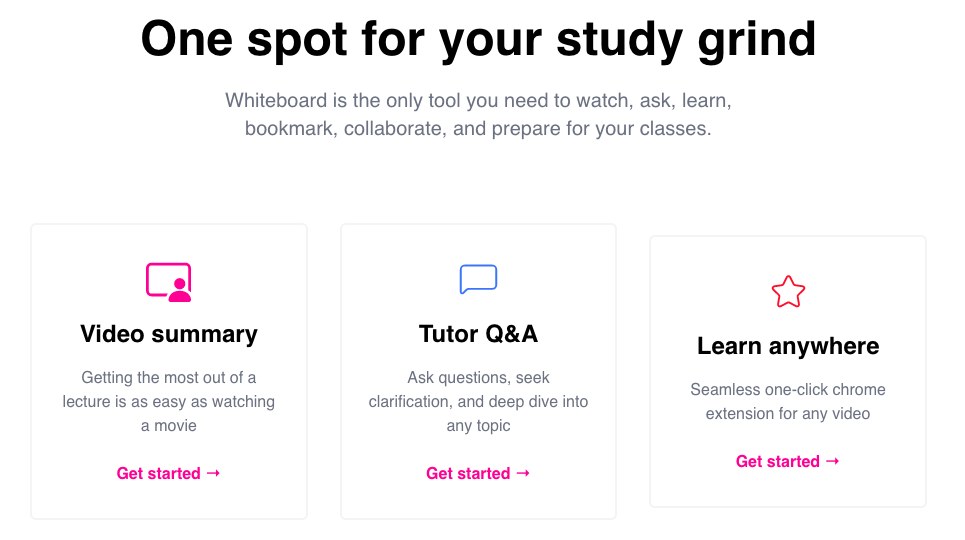Select the Video summary heading

coord(168,334)
